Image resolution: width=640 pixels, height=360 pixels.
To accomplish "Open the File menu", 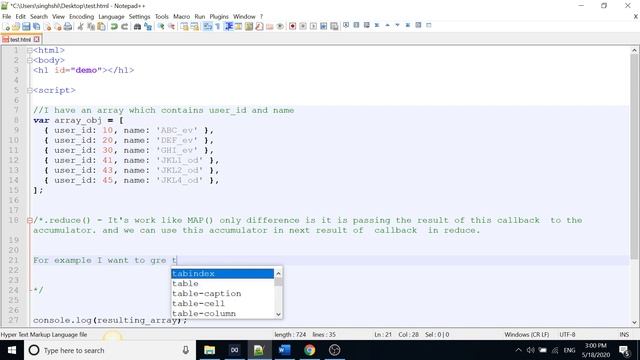I will coord(7,16).
